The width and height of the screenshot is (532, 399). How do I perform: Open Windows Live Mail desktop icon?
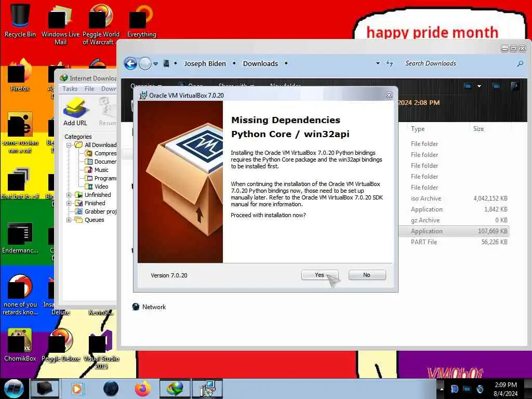click(x=60, y=24)
